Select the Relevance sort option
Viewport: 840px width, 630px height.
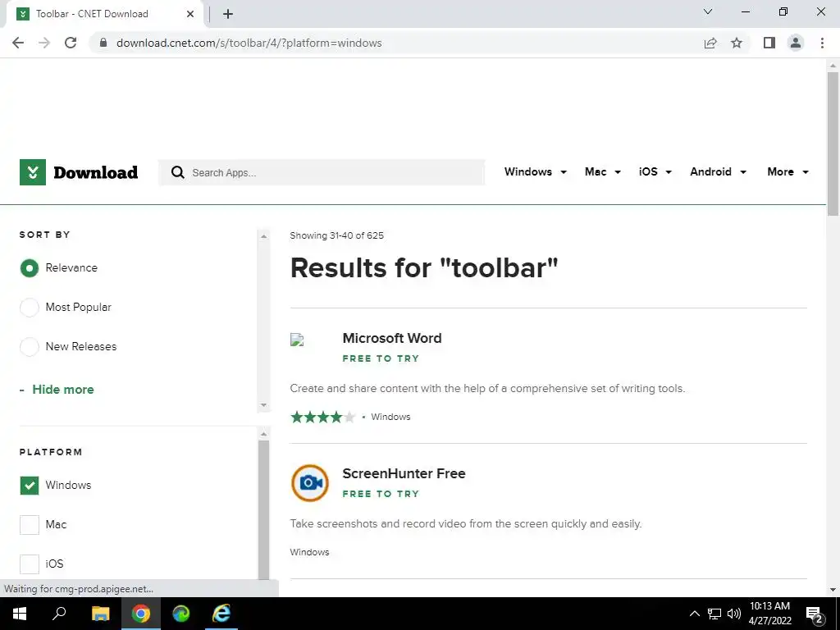(x=30, y=268)
